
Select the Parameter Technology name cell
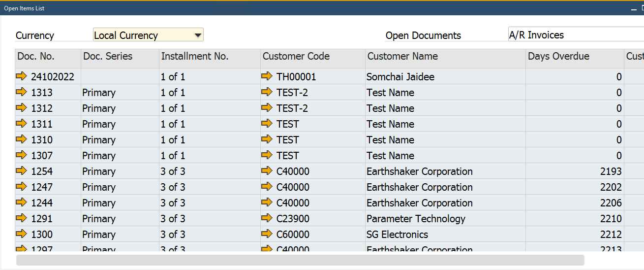(x=446, y=219)
